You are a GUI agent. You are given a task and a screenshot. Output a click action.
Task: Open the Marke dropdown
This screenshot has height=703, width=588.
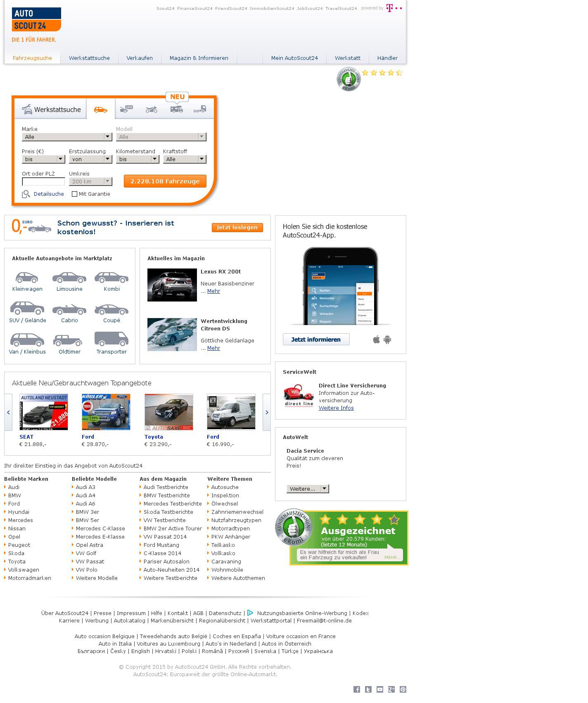(67, 137)
